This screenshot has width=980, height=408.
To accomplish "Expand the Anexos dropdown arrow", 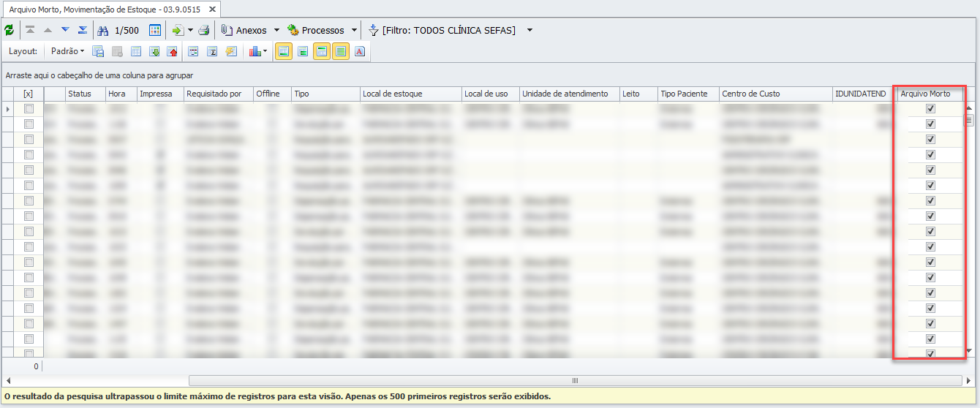I will coord(276,31).
